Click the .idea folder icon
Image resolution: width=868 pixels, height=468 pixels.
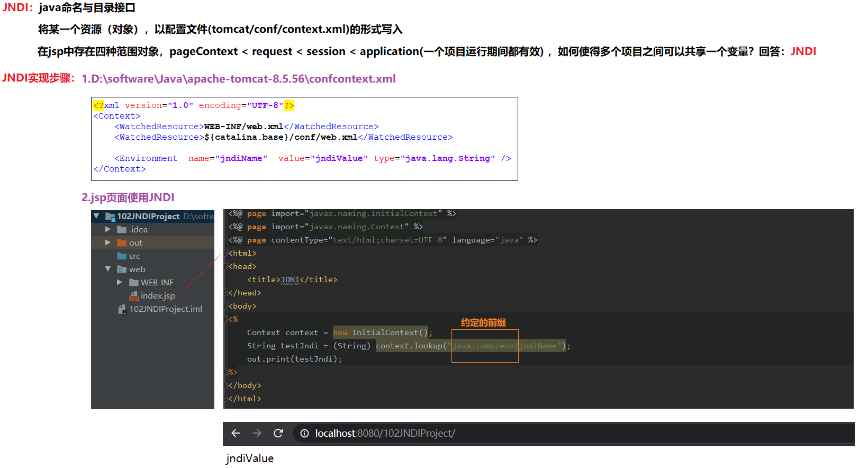122,230
